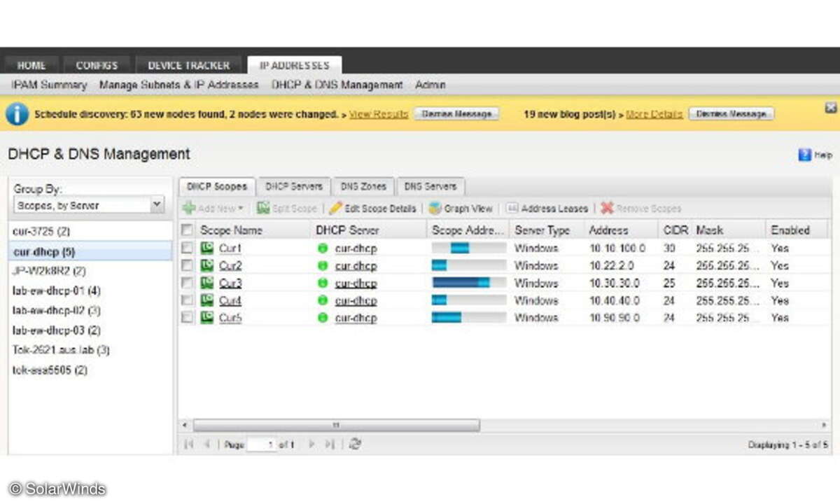Check the Cur1 row checkbox
840x504 pixels.
pos(187,248)
